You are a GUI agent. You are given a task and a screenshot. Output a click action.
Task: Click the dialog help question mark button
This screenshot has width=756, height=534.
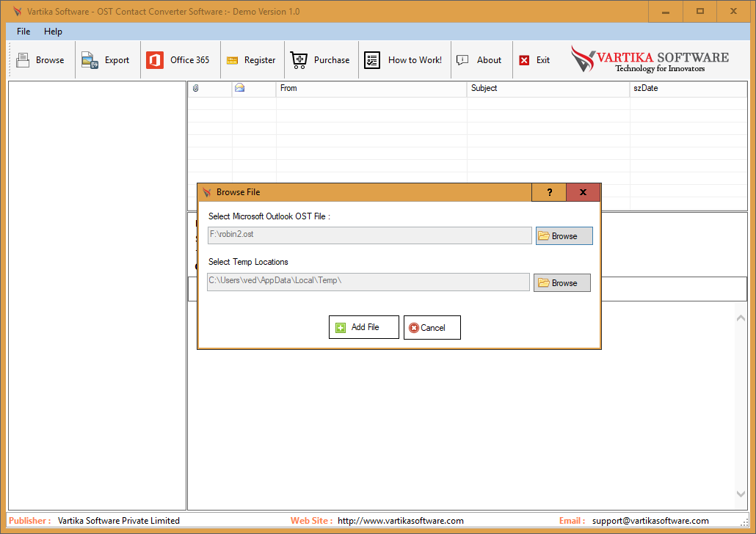click(549, 192)
